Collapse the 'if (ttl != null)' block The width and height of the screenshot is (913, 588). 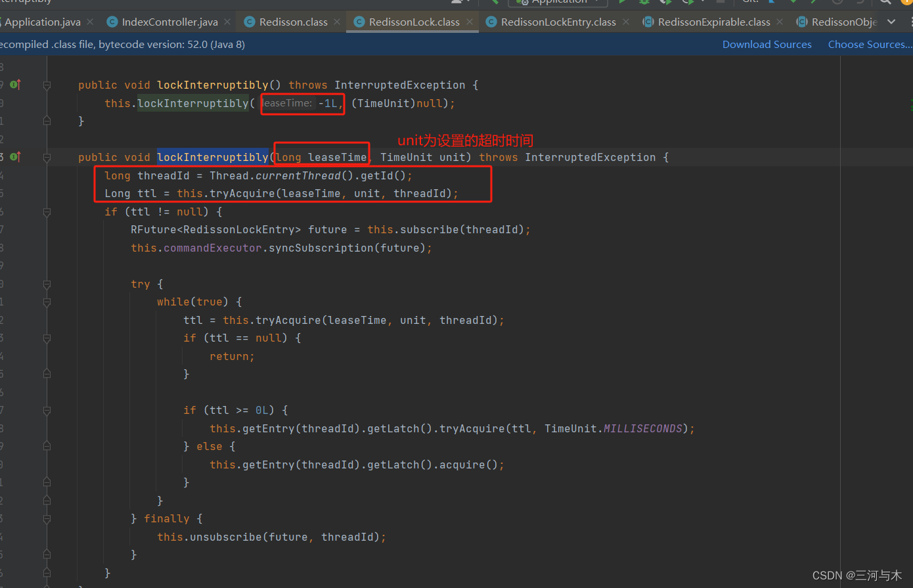[x=47, y=212]
